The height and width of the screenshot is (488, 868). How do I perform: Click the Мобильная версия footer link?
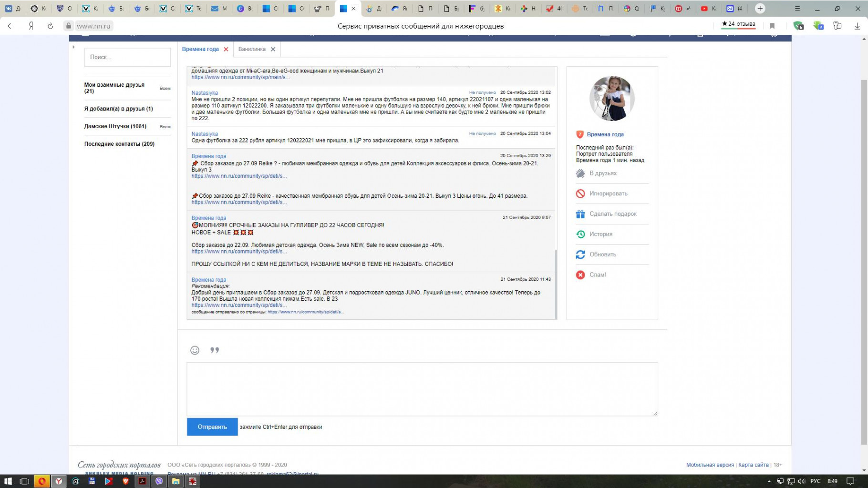tap(710, 465)
